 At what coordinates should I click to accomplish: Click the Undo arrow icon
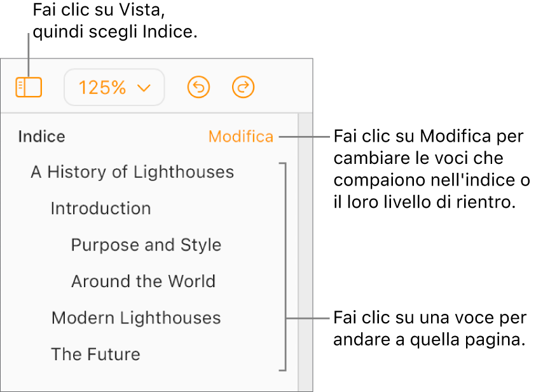199,88
